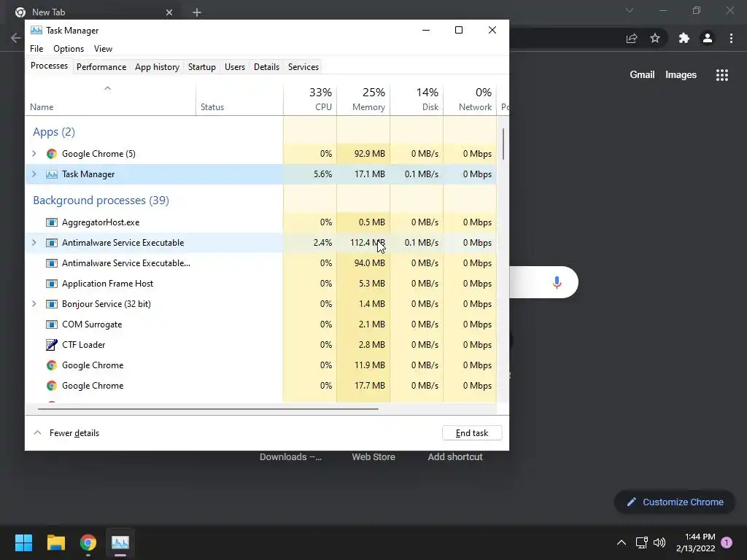This screenshot has height=560, width=747.
Task: Expand the Antimalware Service Executable group
Action: click(x=34, y=243)
